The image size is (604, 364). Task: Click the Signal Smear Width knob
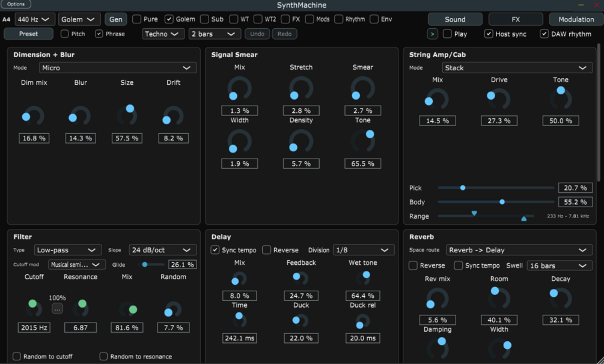click(239, 141)
